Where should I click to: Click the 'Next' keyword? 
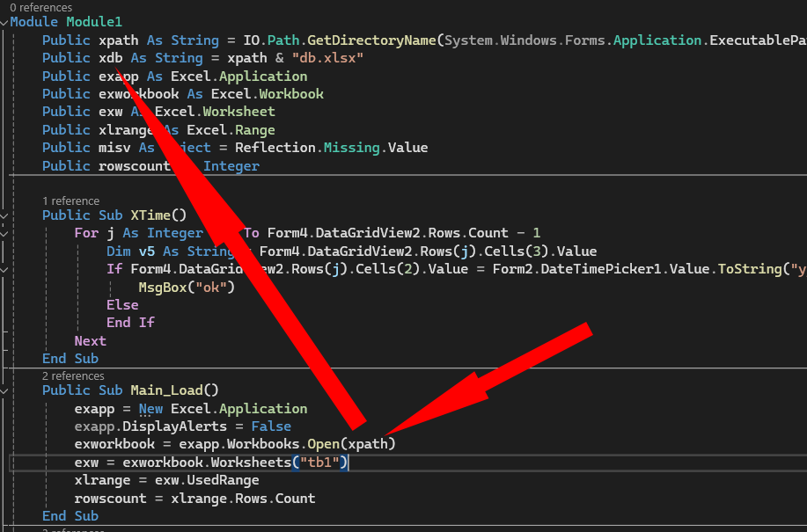click(90, 341)
